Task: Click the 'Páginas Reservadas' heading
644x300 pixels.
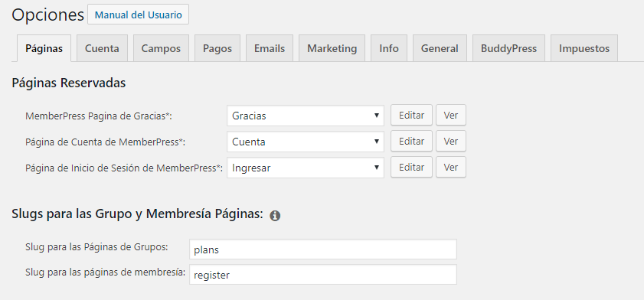Action: point(69,83)
